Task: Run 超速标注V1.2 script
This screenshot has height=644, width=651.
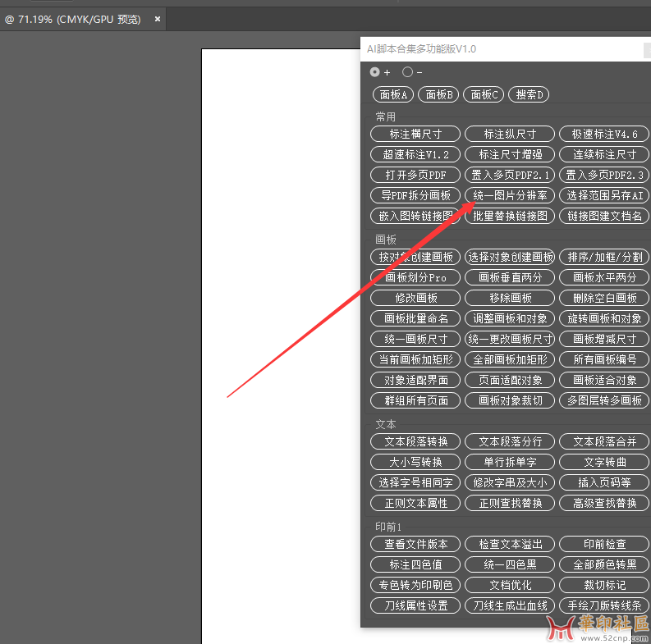Action: [415, 154]
